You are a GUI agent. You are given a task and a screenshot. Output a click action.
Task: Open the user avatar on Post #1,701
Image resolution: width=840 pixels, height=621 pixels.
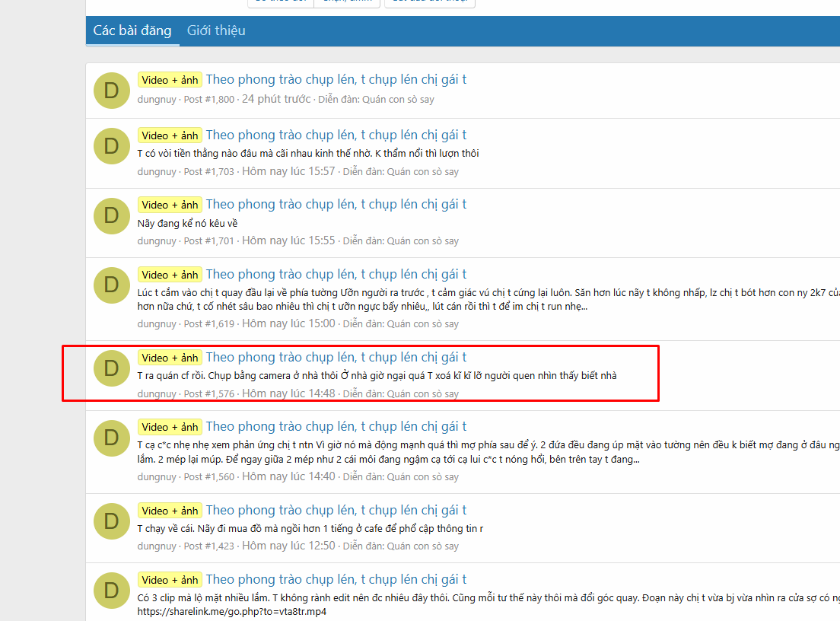point(111,216)
